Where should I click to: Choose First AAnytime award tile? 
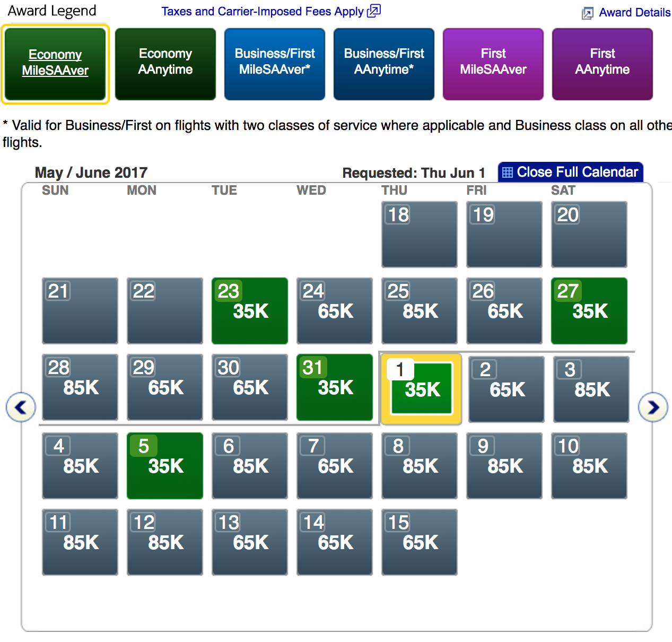click(x=603, y=64)
